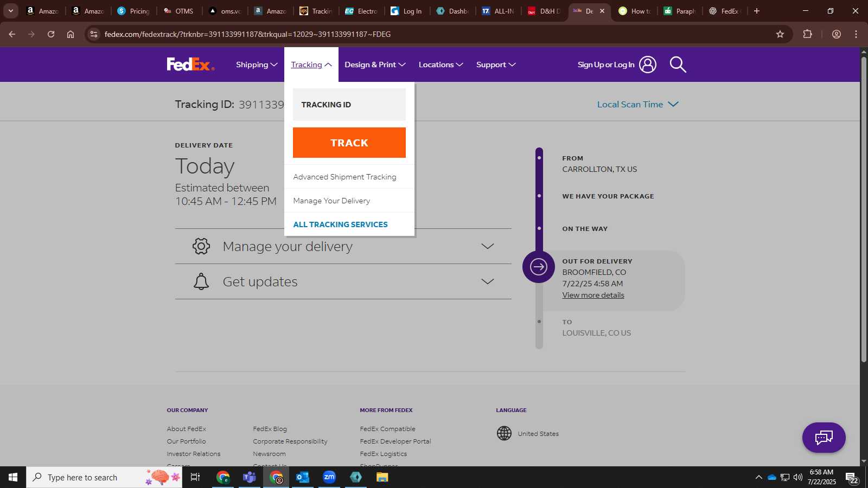Open the browser extensions puzzle icon

tap(807, 34)
